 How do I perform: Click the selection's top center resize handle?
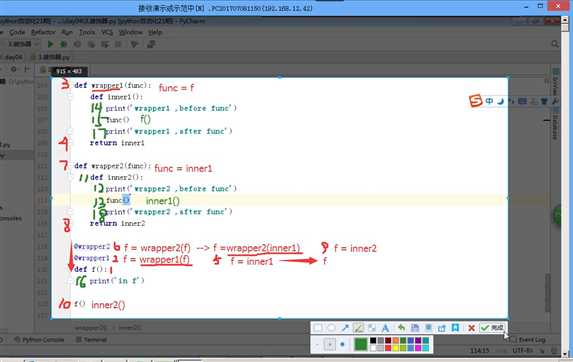(x=280, y=77)
